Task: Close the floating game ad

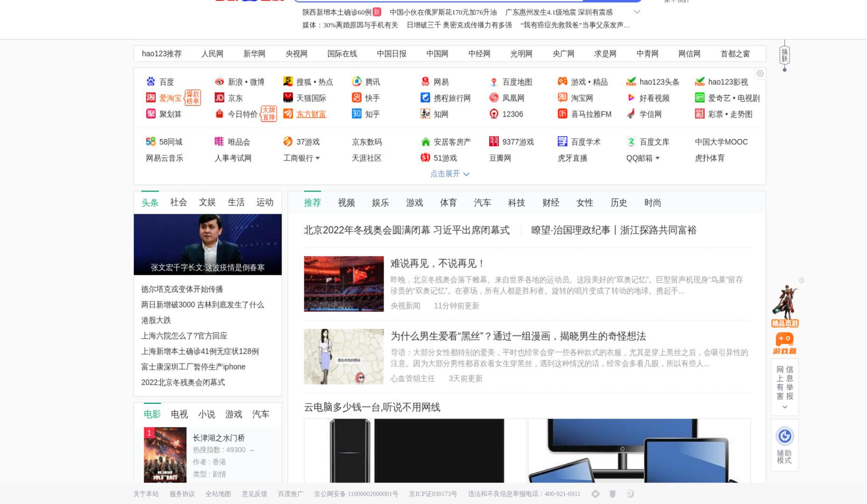Action: click(x=802, y=280)
